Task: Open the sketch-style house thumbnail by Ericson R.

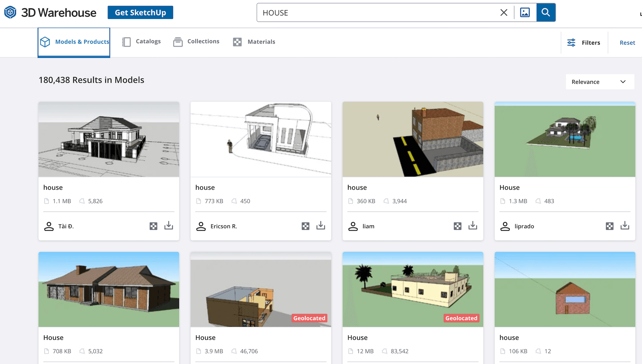Action: [x=261, y=139]
